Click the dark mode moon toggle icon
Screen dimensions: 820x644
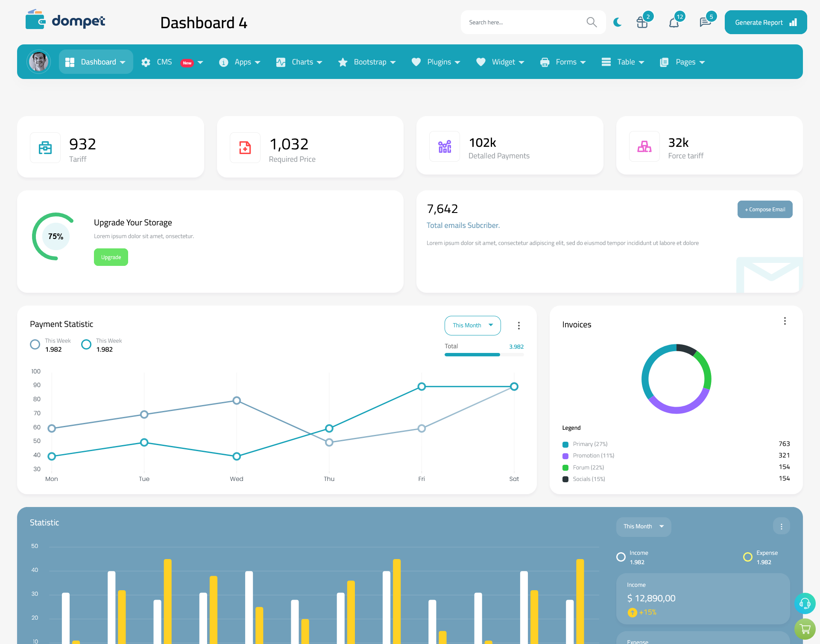pyautogui.click(x=617, y=22)
